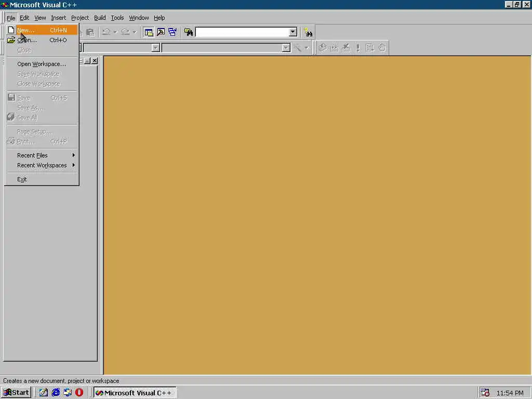
Task: Minimize the Visual C++ window
Action: coord(509,4)
